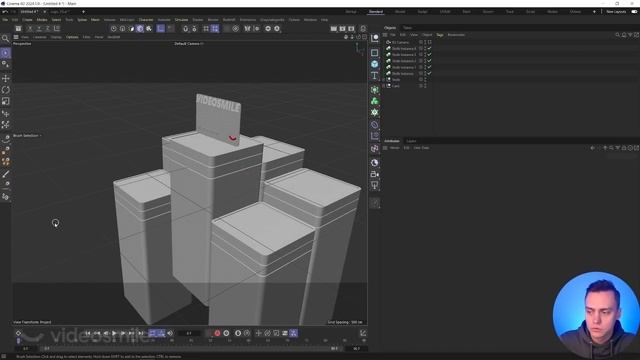The height and width of the screenshot is (360, 640).
Task: Open the viewport hamburger menu
Action: coord(16,37)
